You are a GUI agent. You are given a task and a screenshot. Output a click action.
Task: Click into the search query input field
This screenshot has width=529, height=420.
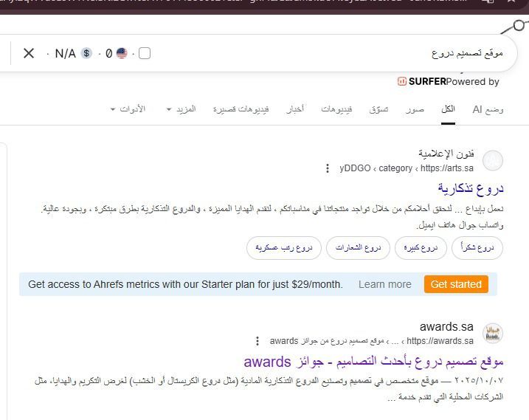332,53
